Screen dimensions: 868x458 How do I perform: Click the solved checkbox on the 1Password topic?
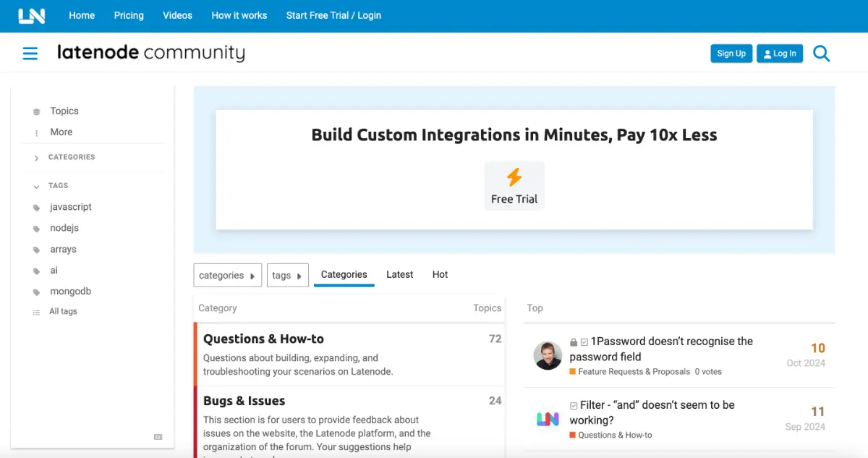pyautogui.click(x=584, y=342)
